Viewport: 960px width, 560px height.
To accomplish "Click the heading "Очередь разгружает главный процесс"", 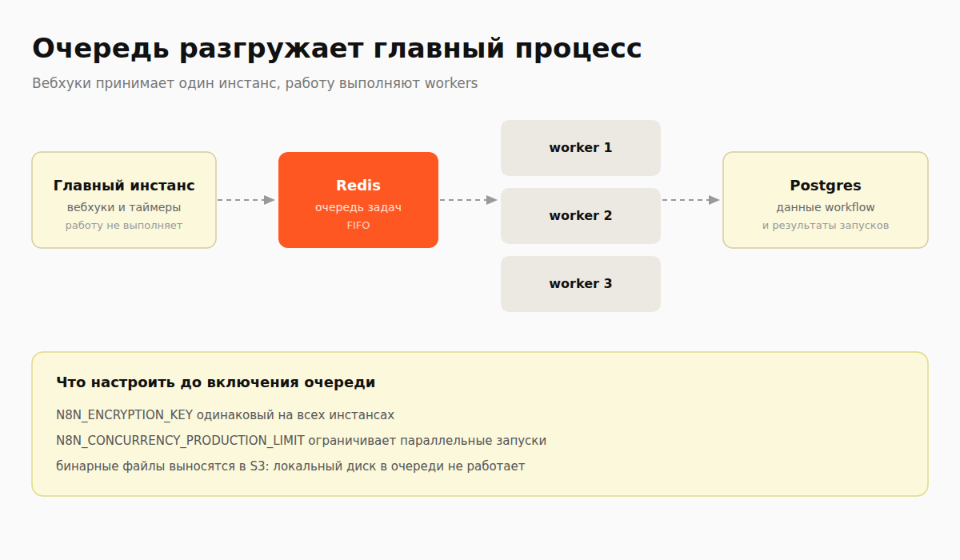I will [337, 49].
